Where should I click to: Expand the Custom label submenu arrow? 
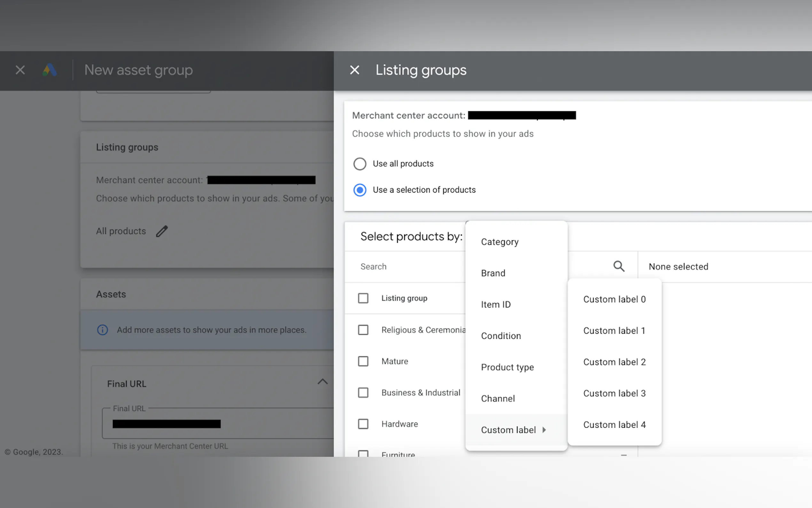pyautogui.click(x=544, y=430)
